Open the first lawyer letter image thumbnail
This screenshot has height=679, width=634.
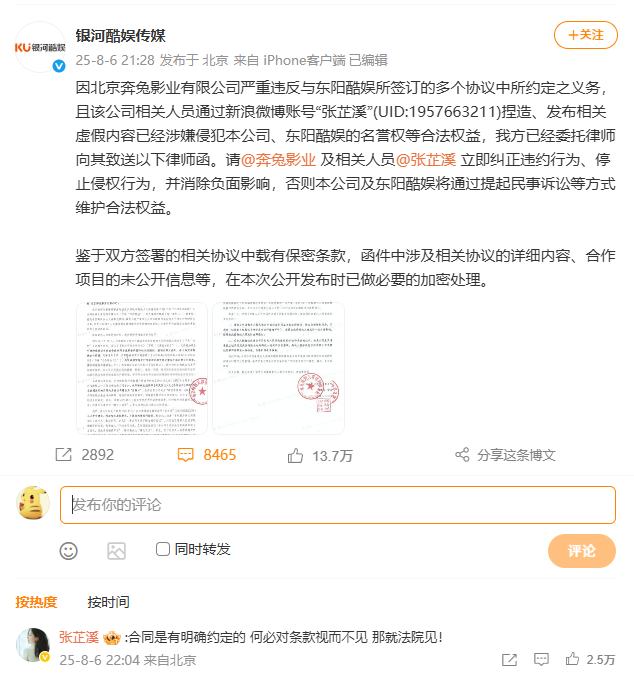pos(142,368)
